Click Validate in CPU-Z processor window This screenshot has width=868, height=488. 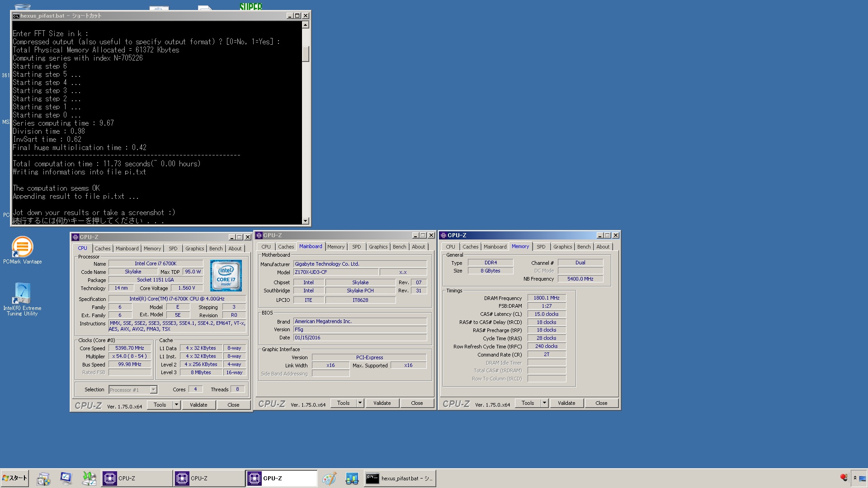point(198,405)
